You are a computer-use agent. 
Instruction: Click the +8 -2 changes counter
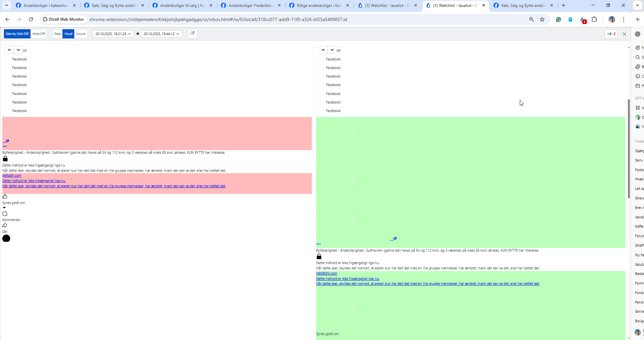611,34
